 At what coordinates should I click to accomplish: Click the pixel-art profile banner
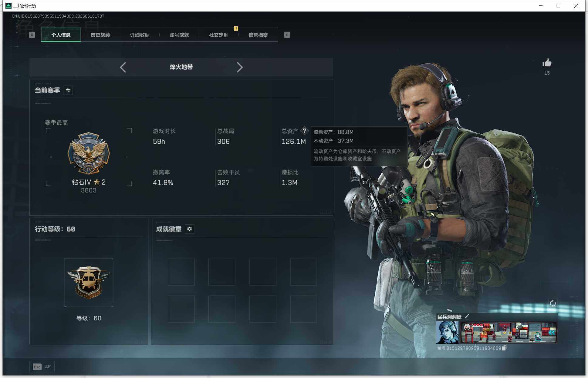(x=509, y=333)
